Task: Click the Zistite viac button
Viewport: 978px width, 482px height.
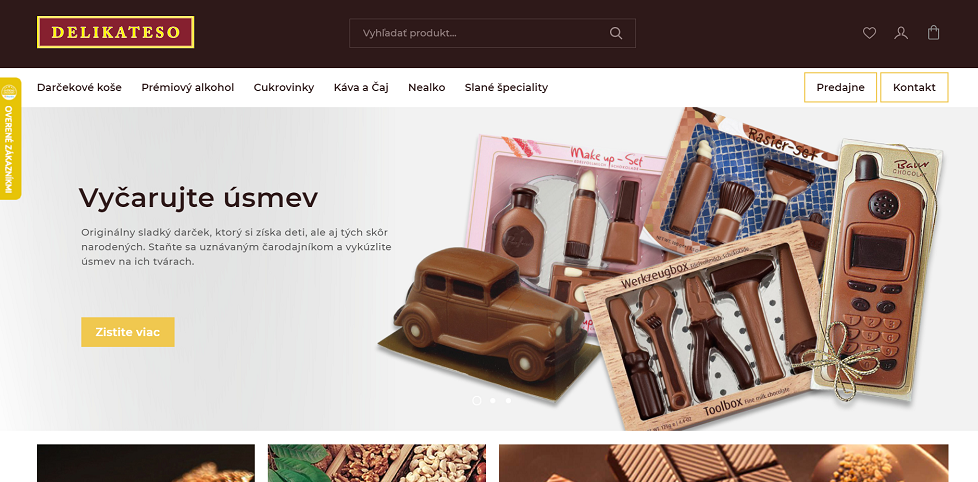Action: 128,332
